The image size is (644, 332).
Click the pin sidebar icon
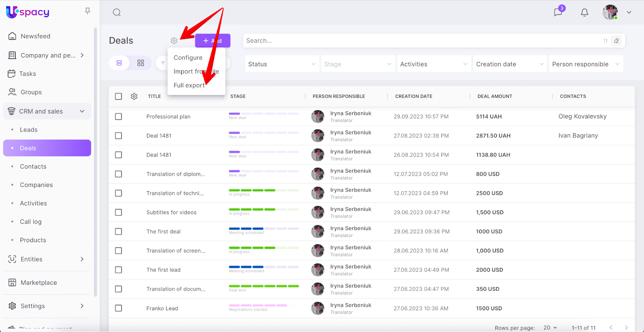click(x=87, y=11)
